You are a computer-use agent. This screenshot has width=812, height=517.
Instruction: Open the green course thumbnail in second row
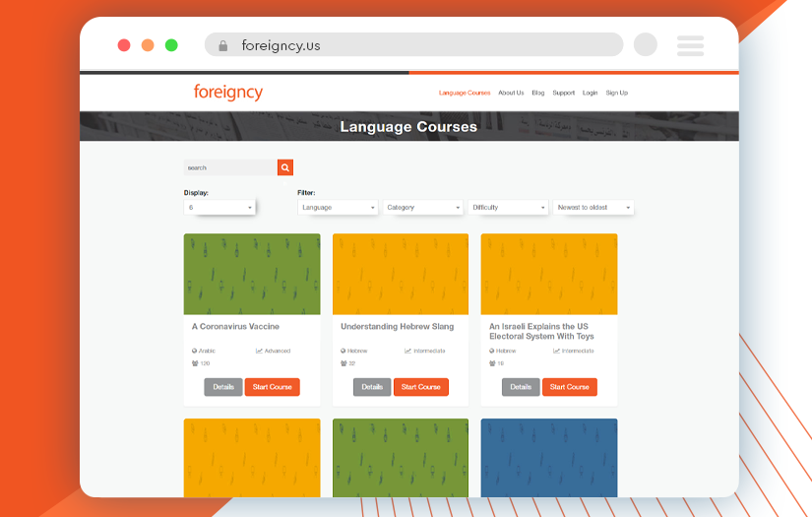[401, 458]
